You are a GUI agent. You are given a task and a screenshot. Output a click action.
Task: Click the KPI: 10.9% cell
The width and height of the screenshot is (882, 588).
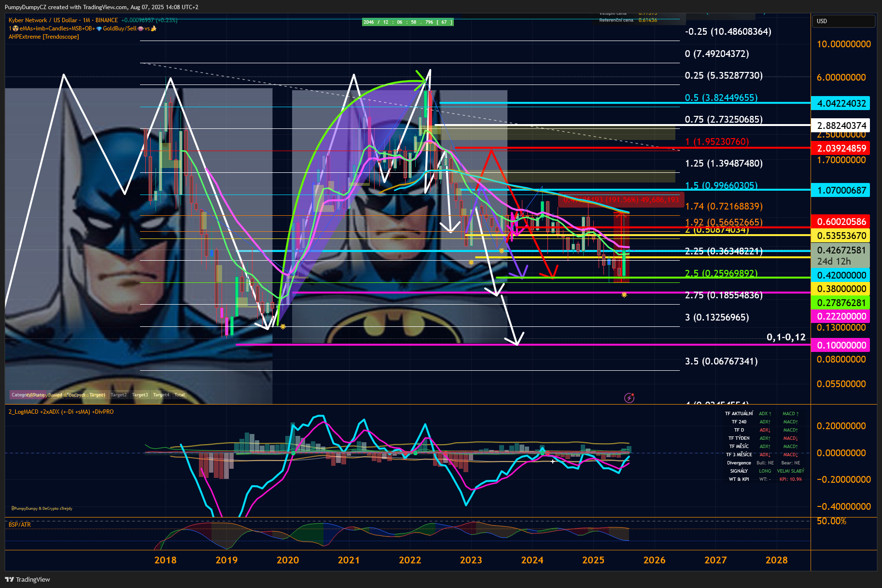pos(790,479)
